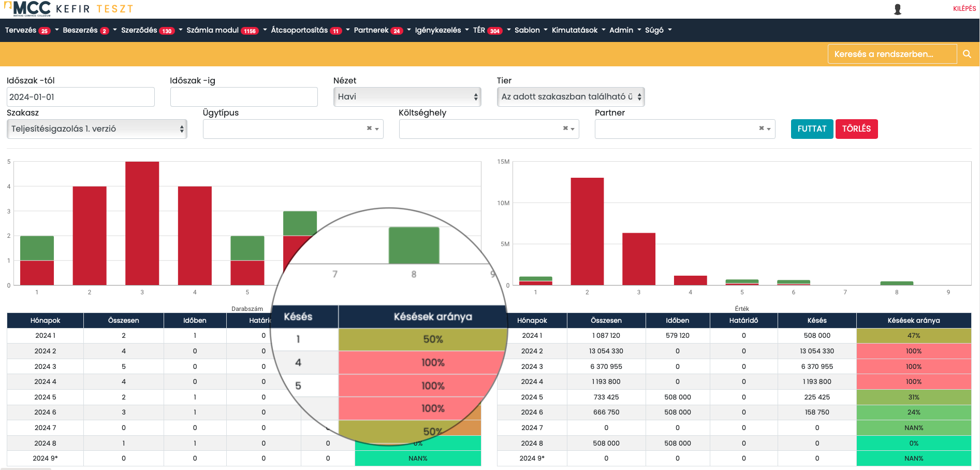Click the Számla modul badge 1156
The width and height of the screenshot is (980, 470).
(250, 31)
